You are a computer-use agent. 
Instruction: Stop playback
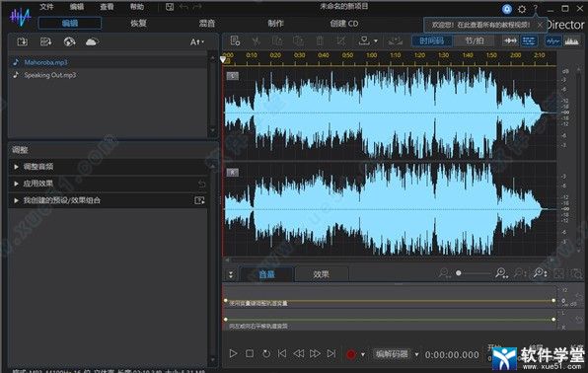click(250, 353)
